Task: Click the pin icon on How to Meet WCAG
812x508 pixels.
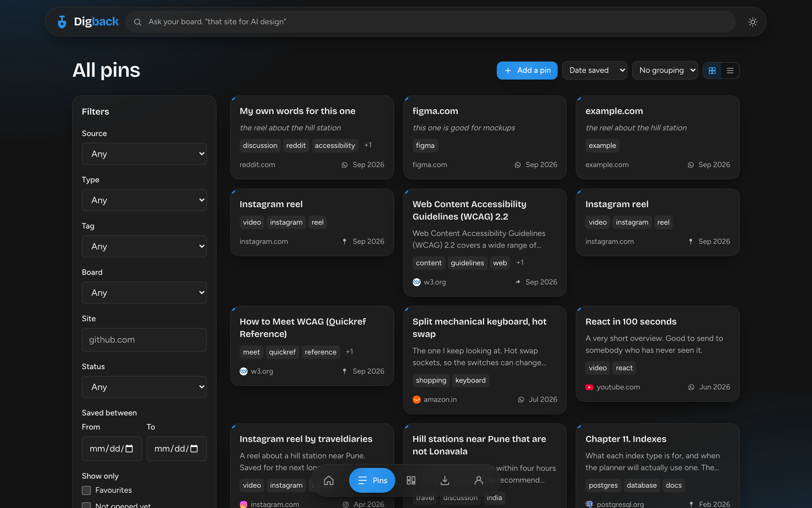Action: point(345,371)
